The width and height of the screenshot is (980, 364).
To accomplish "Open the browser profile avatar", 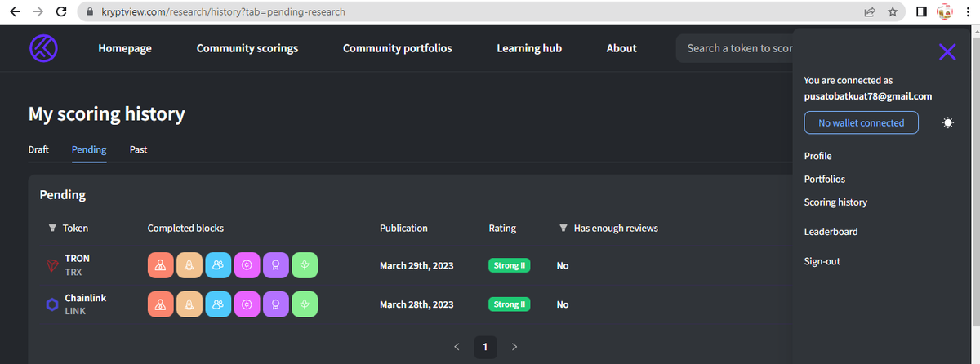I will point(946,12).
